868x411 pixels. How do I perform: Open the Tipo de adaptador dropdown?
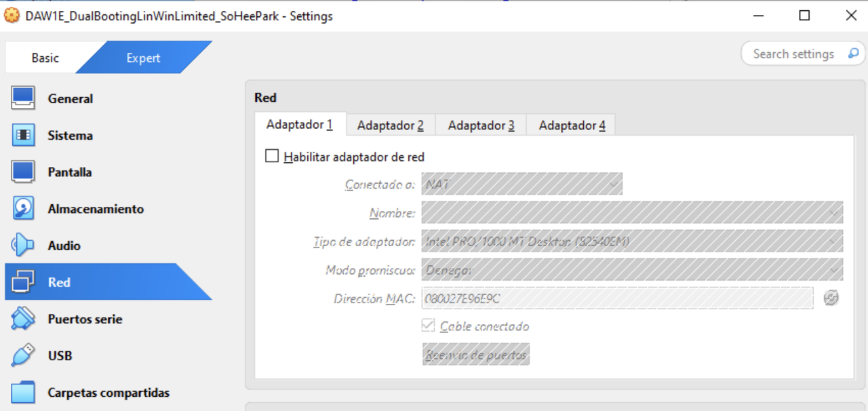pyautogui.click(x=632, y=241)
